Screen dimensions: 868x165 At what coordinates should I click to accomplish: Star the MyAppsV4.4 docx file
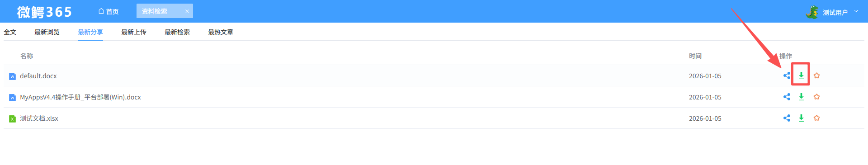click(816, 97)
